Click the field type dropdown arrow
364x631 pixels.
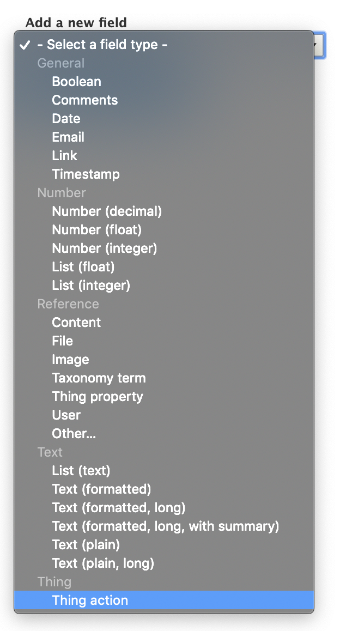(319, 45)
